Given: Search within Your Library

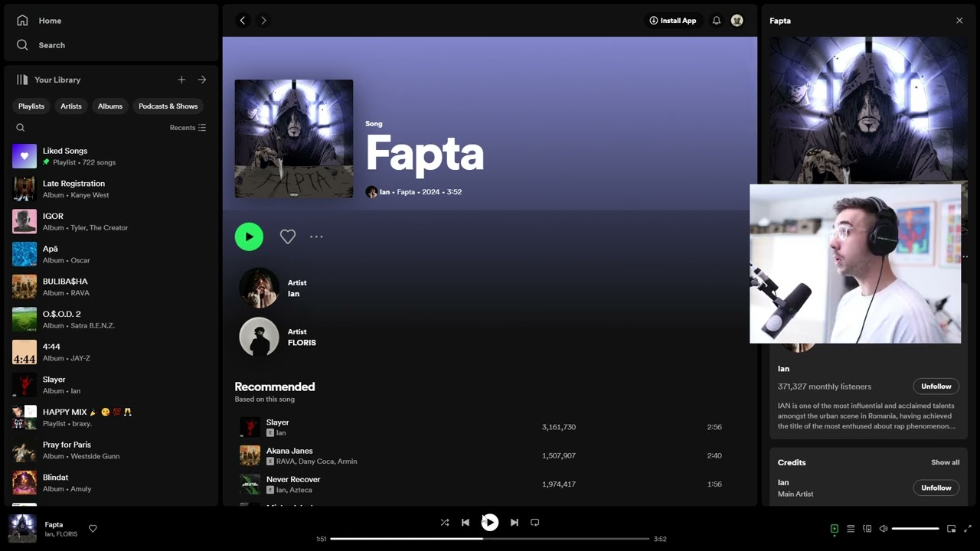Looking at the screenshot, I should pyautogui.click(x=21, y=128).
